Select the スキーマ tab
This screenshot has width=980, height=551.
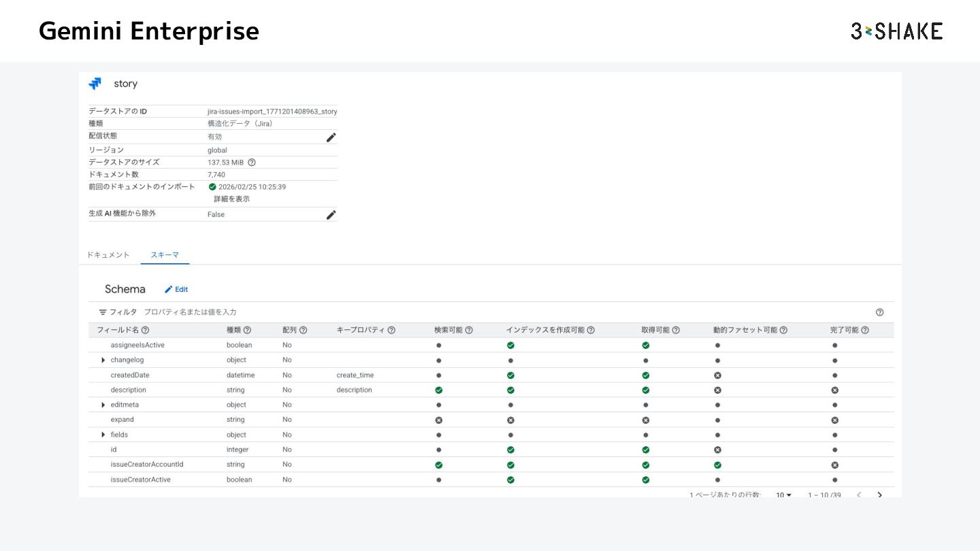coord(165,255)
